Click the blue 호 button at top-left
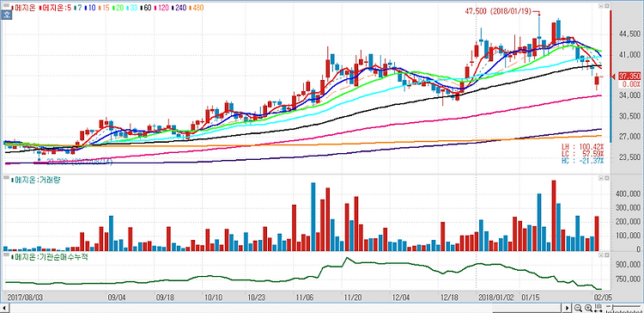This screenshot has width=644, height=313. click(6, 15)
